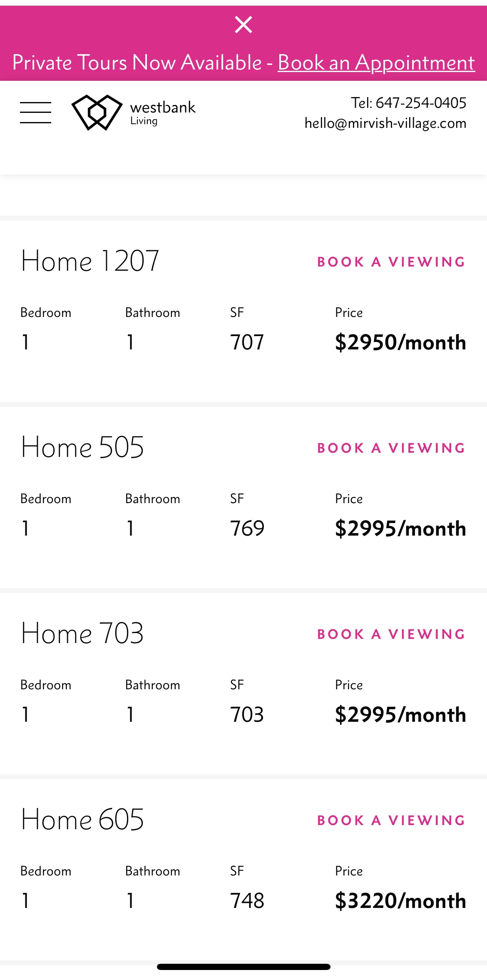487x980 pixels.
Task: Open the Home 605 listing title
Action: (x=82, y=820)
